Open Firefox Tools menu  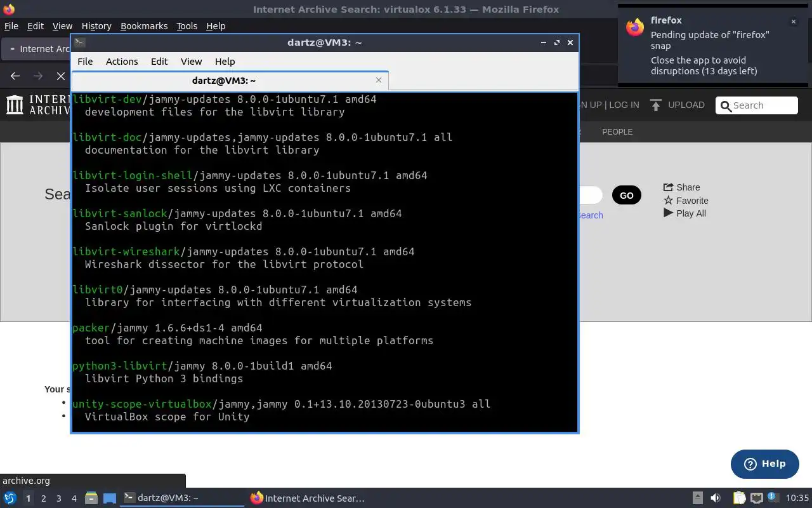pos(187,26)
